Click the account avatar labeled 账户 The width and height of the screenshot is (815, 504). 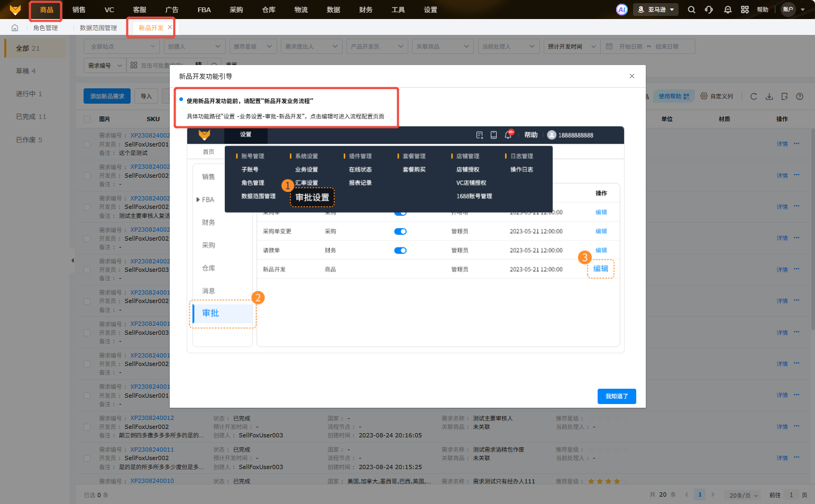coord(788,9)
